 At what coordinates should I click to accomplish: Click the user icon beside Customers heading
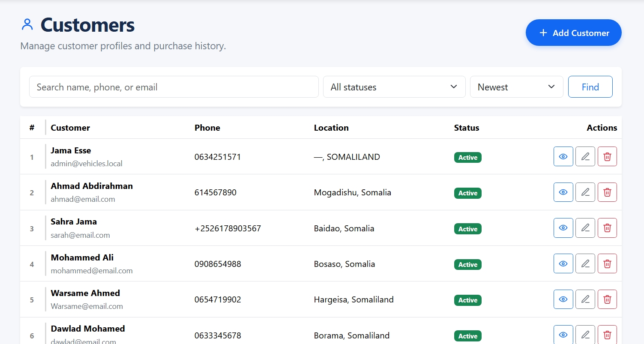[x=27, y=25]
